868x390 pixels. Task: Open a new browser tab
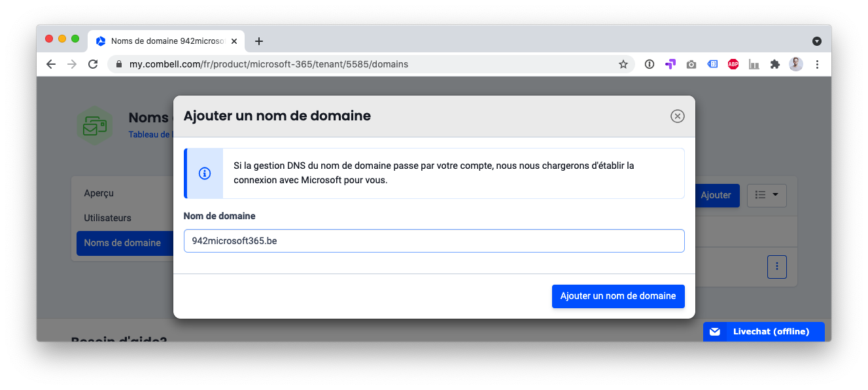coord(259,41)
